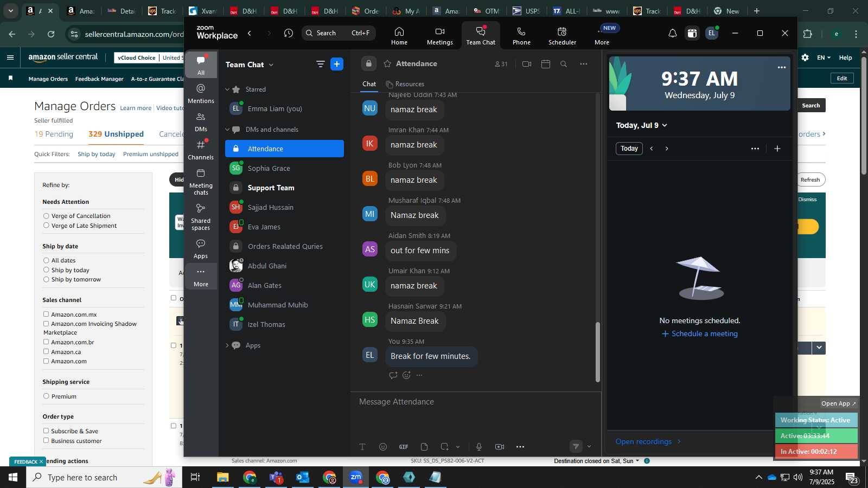The width and height of the screenshot is (868, 488).
Task: Collapse the Starred section
Action: click(x=227, y=89)
